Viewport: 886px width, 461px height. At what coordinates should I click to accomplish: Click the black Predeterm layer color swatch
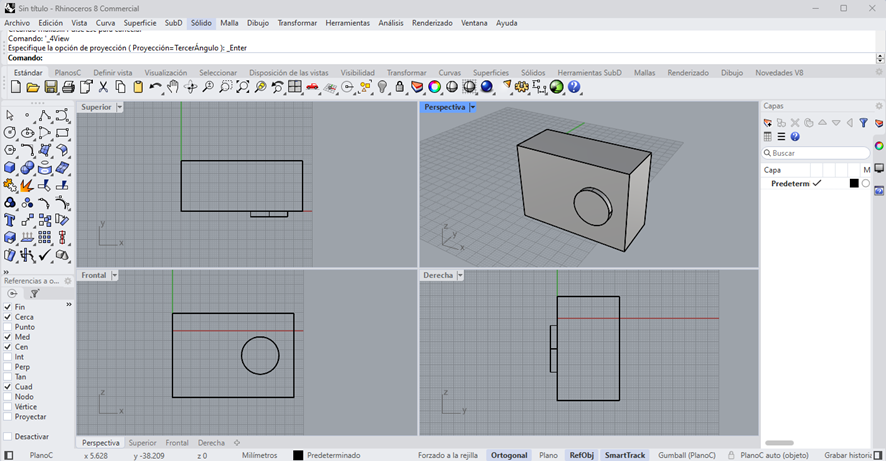854,184
